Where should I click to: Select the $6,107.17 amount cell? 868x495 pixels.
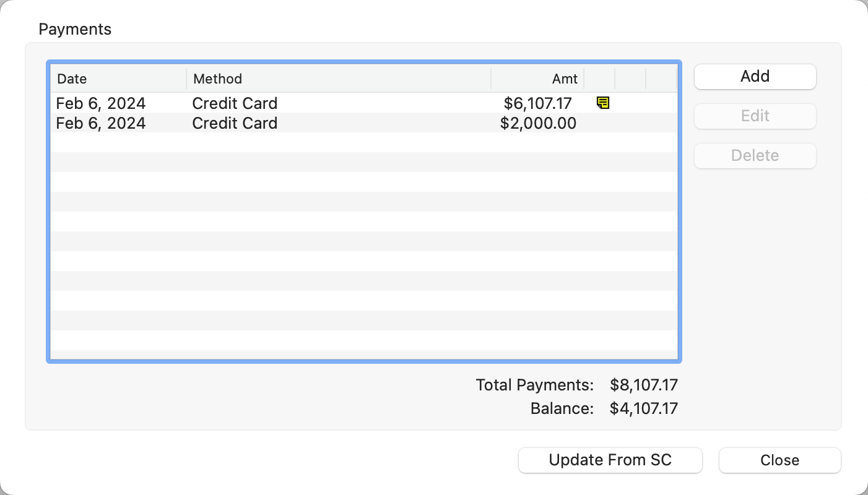pyautogui.click(x=537, y=103)
